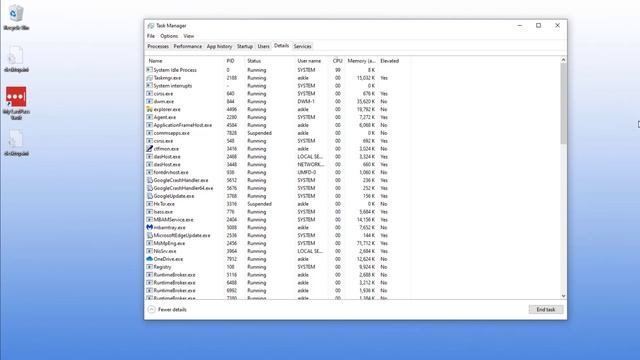Switch to the Performance tab
Screen dimensions: 640x360
point(188,46)
